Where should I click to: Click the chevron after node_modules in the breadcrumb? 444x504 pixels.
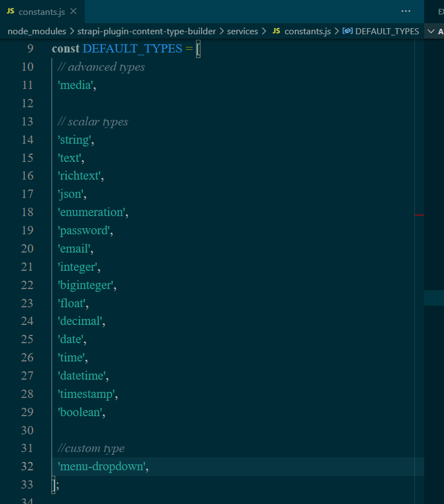pyautogui.click(x=71, y=31)
